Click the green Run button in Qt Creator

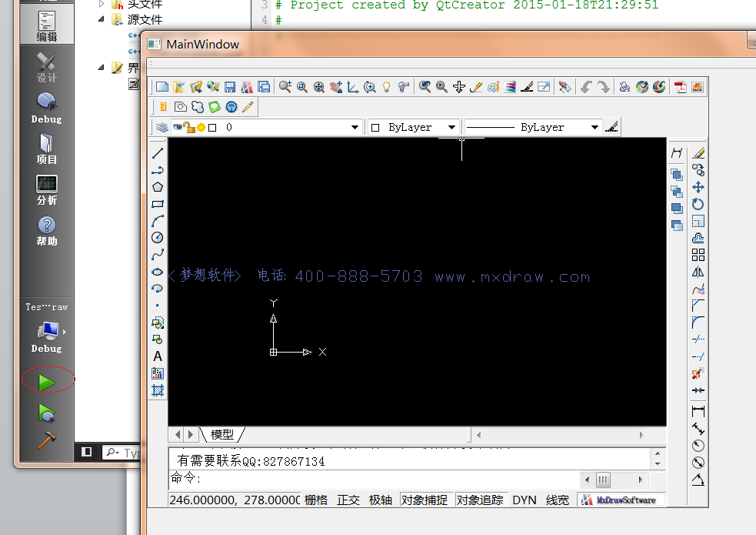coord(47,383)
